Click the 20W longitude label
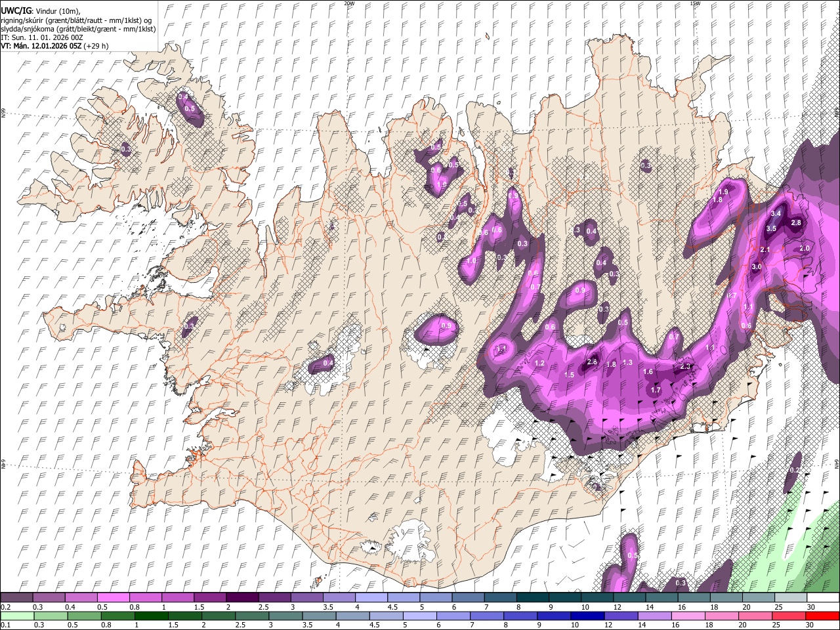Screen dimensions: 840x630 [x=349, y=3]
